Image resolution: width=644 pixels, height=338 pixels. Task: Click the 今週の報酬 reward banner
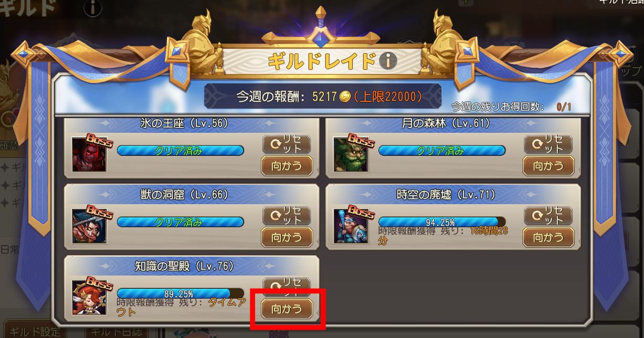click(323, 97)
